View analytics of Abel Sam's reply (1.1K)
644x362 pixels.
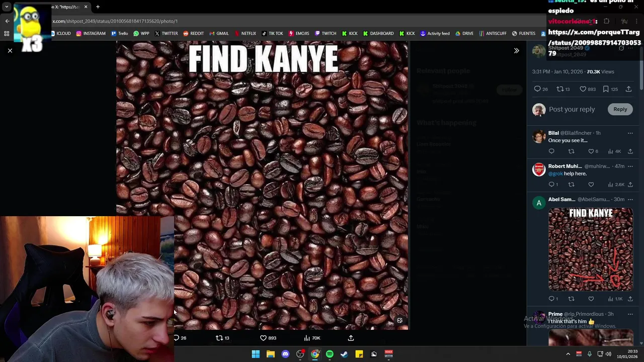tap(615, 299)
